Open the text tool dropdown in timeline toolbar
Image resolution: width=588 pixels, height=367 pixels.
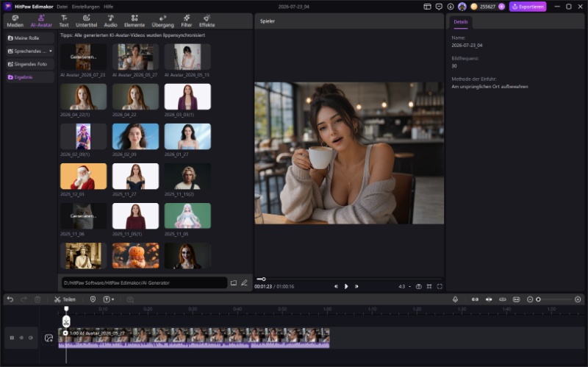click(x=109, y=299)
